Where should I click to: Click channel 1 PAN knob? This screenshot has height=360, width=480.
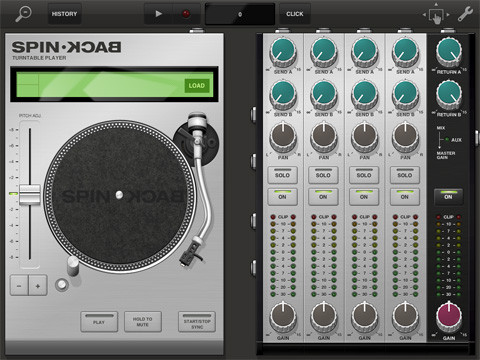(x=283, y=137)
